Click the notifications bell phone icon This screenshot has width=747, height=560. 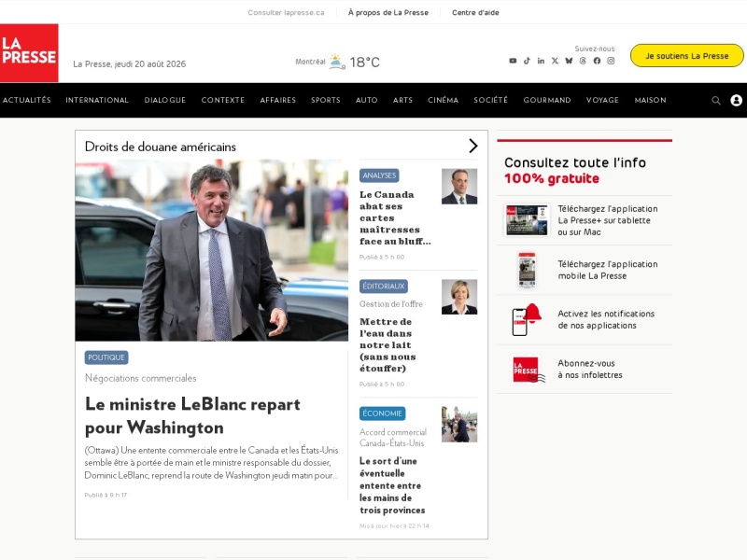(x=527, y=319)
